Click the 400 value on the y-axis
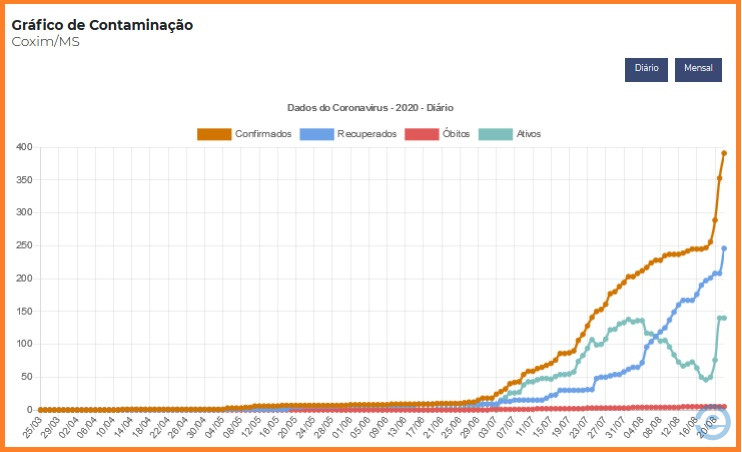This screenshot has width=742, height=452. (24, 147)
